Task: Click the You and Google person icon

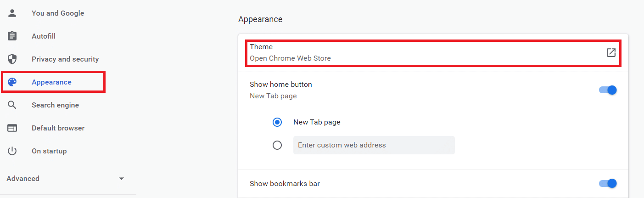Action: [12, 13]
